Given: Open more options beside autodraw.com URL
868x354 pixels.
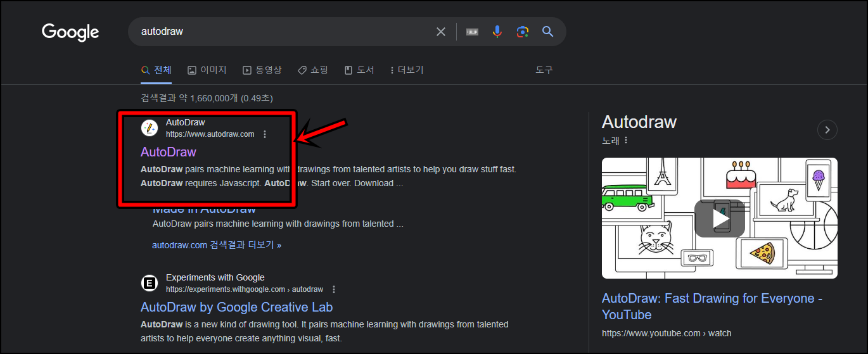Looking at the screenshot, I should point(265,134).
